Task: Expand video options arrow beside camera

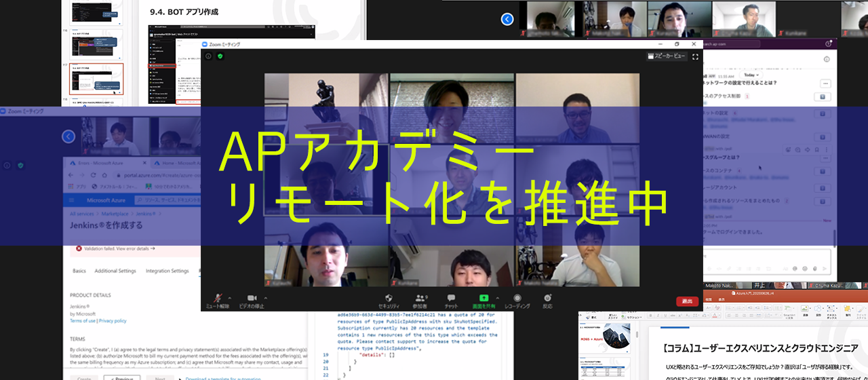Action: coord(264,298)
